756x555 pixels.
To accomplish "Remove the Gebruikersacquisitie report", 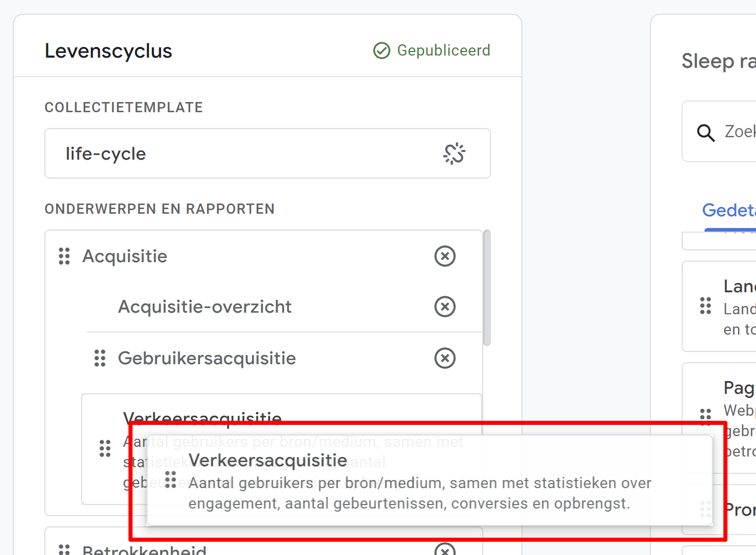I will tap(445, 358).
